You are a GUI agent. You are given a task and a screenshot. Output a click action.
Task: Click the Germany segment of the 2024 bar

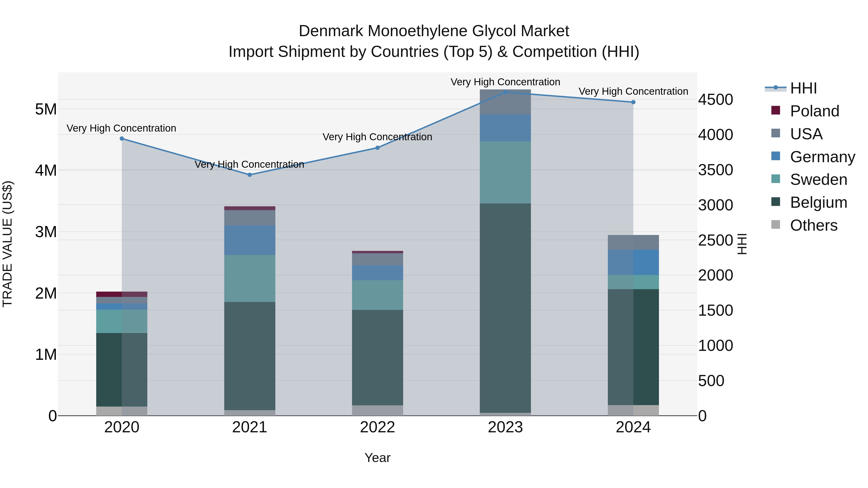[x=633, y=262]
